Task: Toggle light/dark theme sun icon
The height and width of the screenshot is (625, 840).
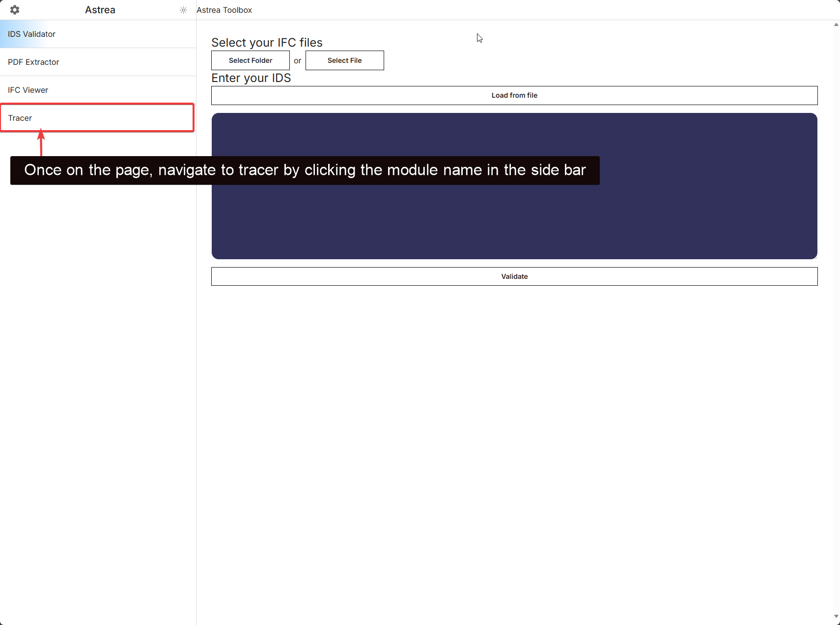Action: pos(183,10)
